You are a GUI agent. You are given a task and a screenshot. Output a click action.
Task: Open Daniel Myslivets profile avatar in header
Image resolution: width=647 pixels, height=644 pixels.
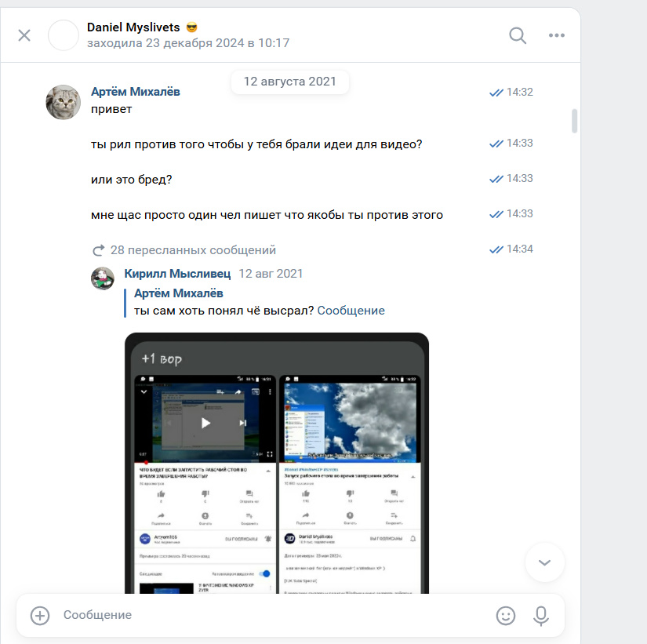pos(64,35)
